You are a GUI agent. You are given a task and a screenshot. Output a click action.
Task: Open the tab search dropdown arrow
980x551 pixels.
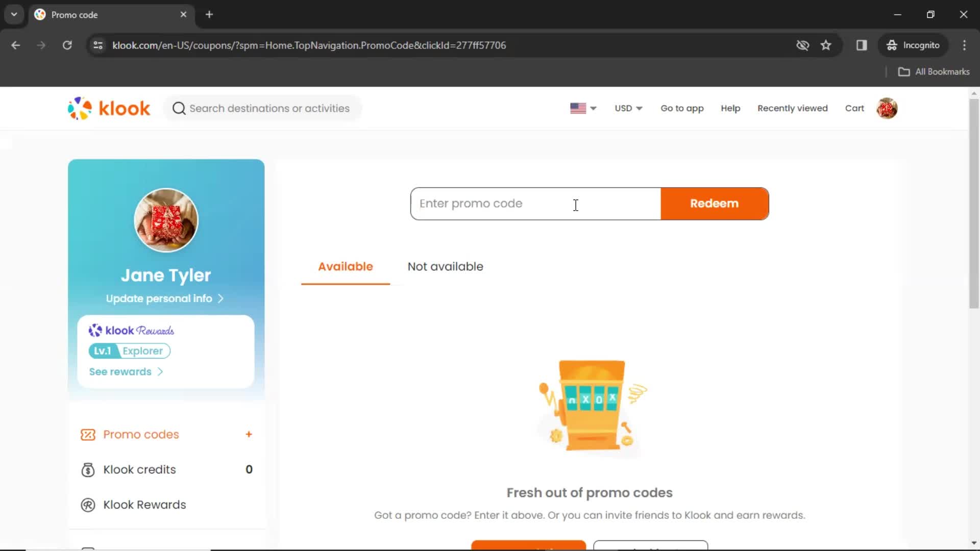tap(14, 14)
